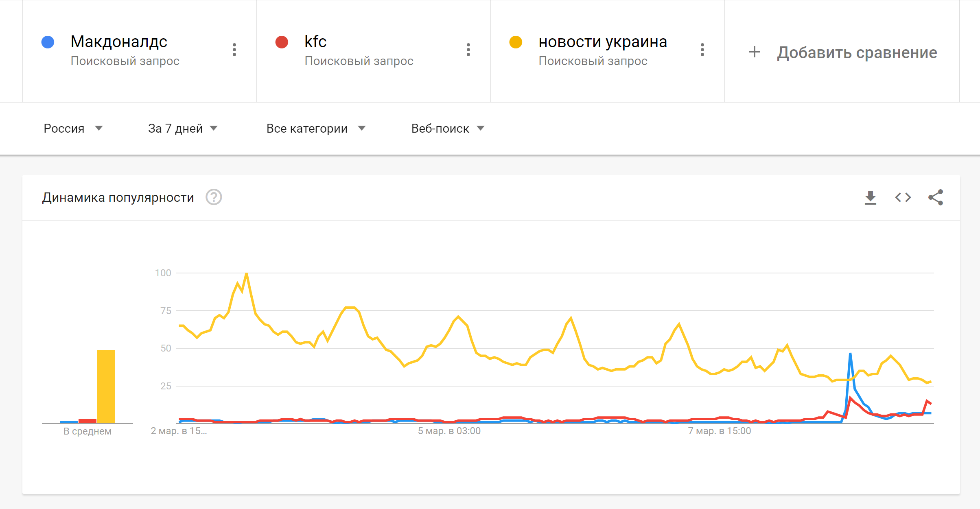Download the popularity chart data as CSV
The height and width of the screenshot is (509, 980).
coord(870,198)
